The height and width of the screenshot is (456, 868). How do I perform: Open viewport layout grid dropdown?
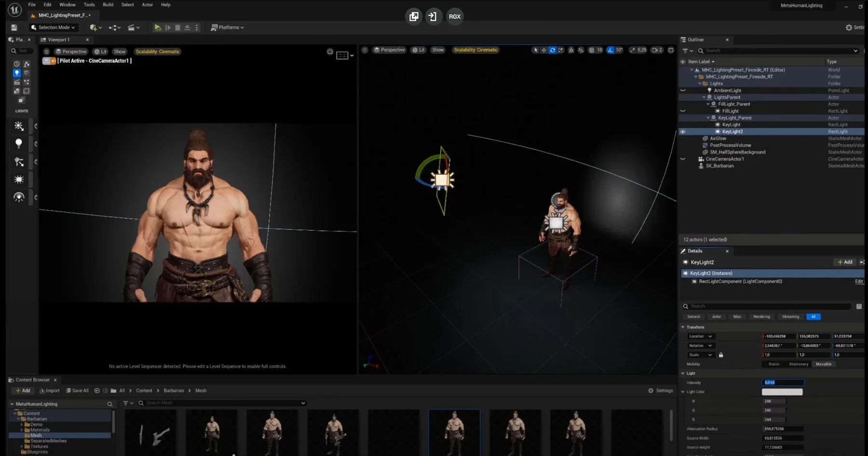(345, 55)
